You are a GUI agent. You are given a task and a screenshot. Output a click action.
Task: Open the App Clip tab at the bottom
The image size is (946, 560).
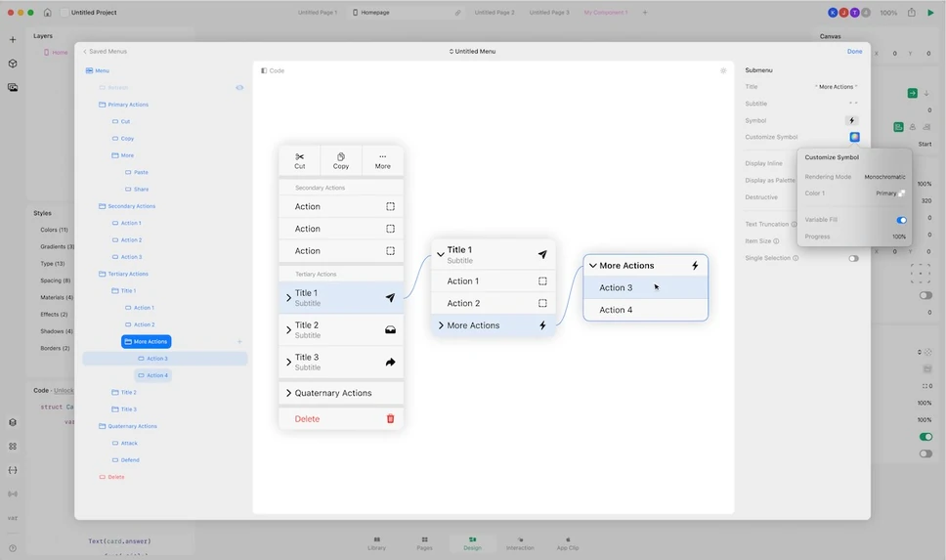click(x=568, y=543)
